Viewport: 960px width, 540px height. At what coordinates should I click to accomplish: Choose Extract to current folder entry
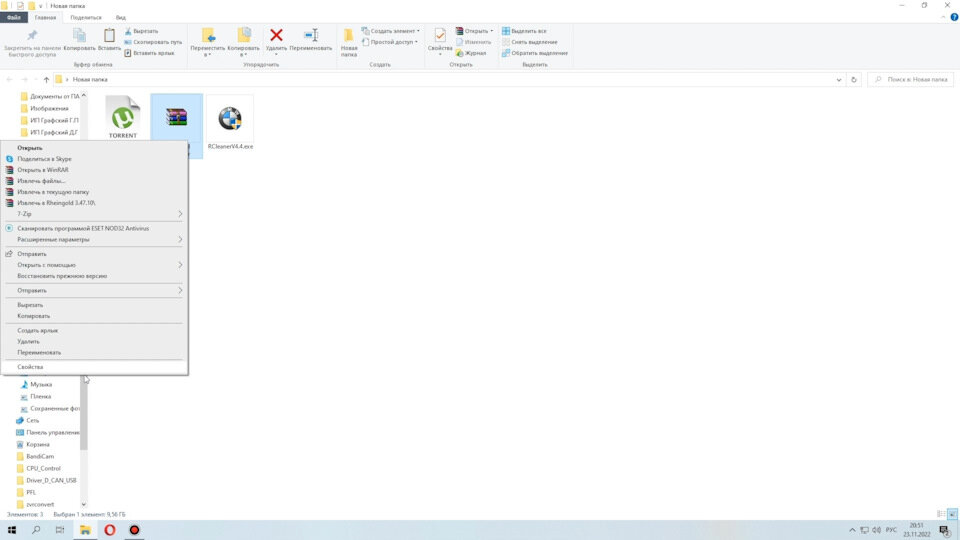(x=94, y=192)
